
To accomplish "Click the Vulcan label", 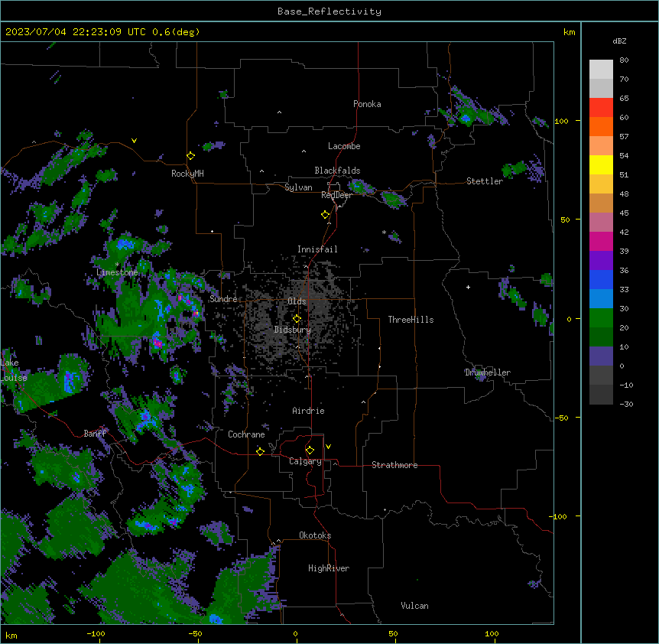I will point(414,606).
